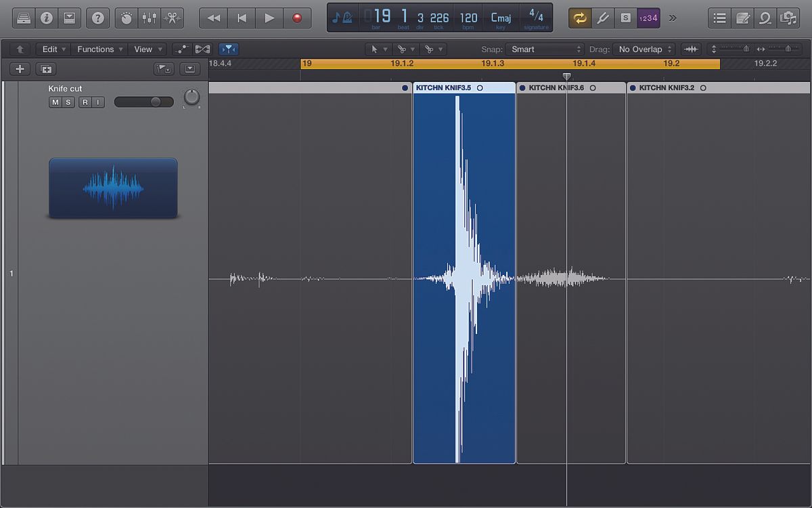The width and height of the screenshot is (812, 508).
Task: Open the Library icon
Action: [23, 18]
